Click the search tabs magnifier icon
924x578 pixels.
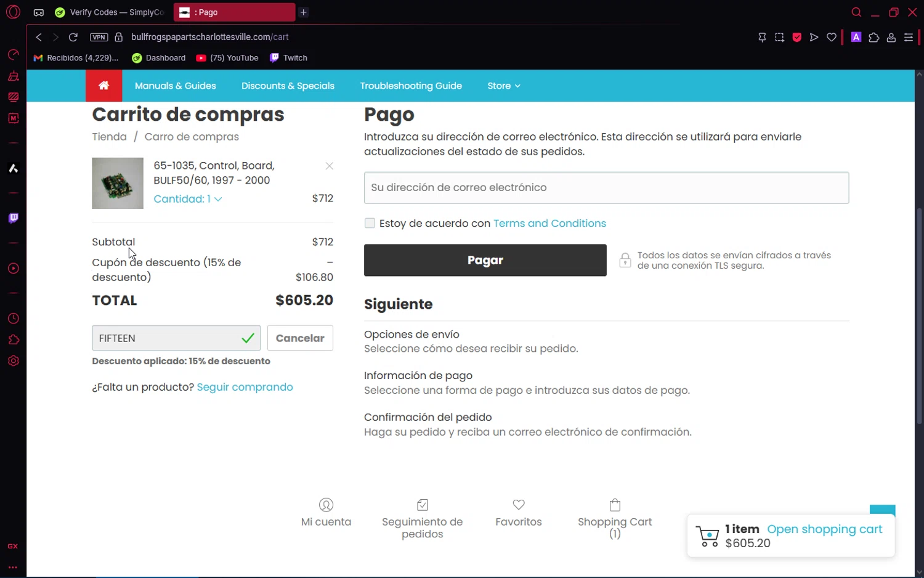(x=856, y=12)
